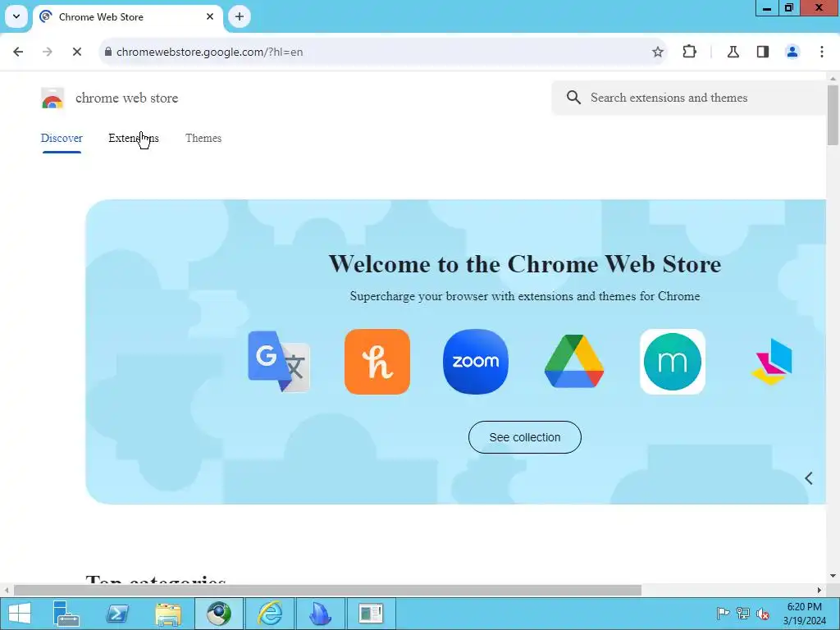The width and height of the screenshot is (840, 630).
Task: Click the vertical scrollbar thumb
Action: point(833,115)
